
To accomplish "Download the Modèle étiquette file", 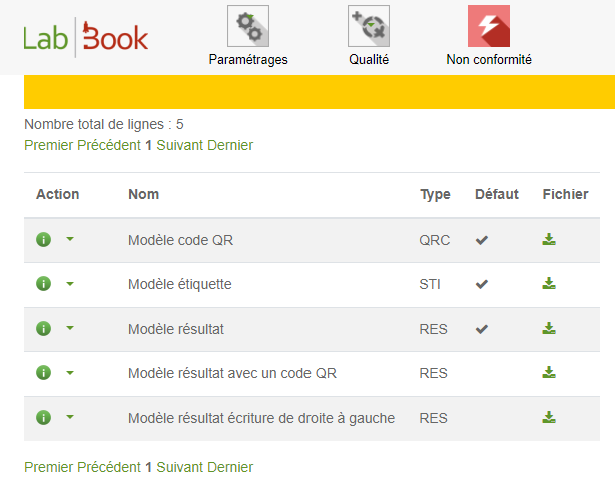I will 548,284.
